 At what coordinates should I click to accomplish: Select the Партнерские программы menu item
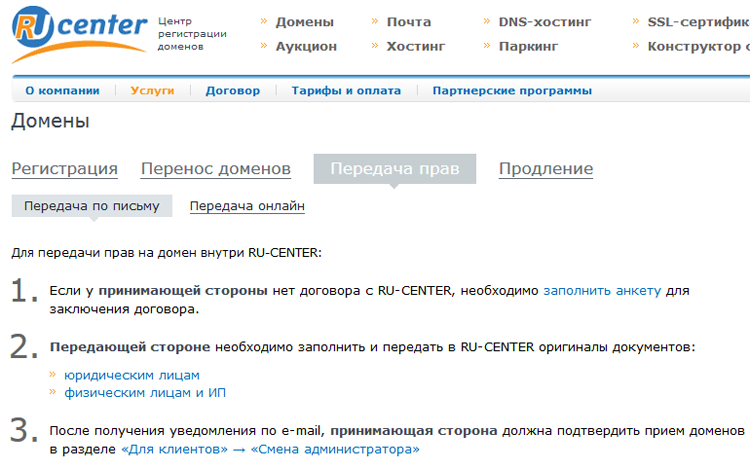(x=512, y=90)
